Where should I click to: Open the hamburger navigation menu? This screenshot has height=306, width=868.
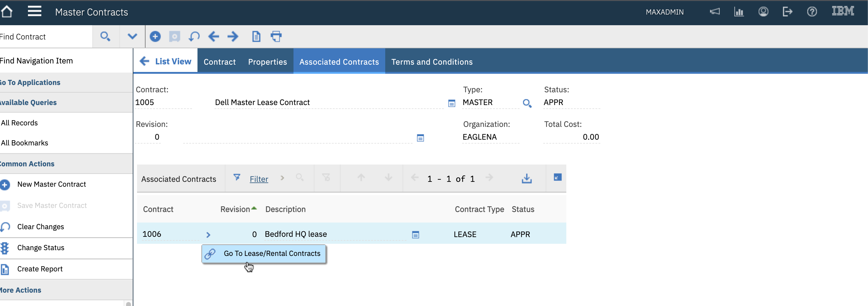pos(34,12)
